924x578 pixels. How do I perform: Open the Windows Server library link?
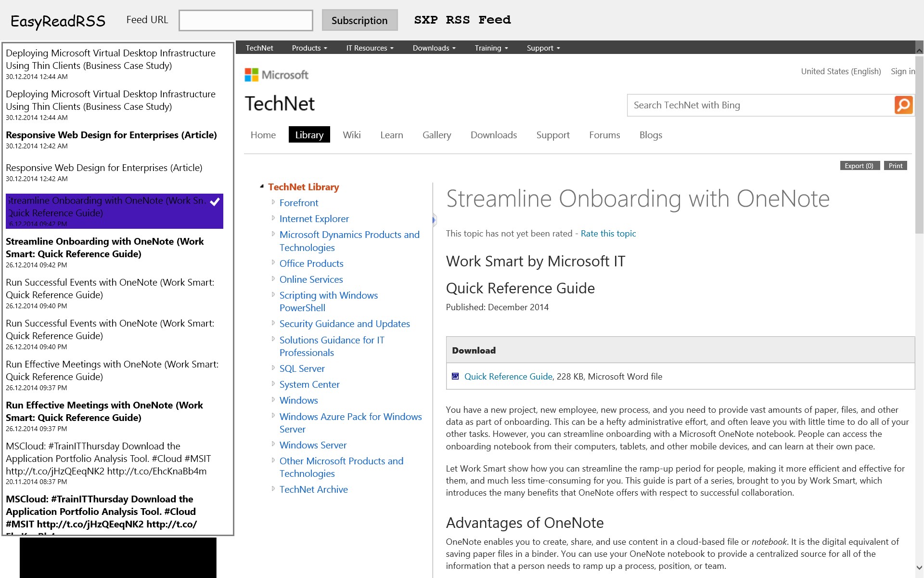pos(313,445)
